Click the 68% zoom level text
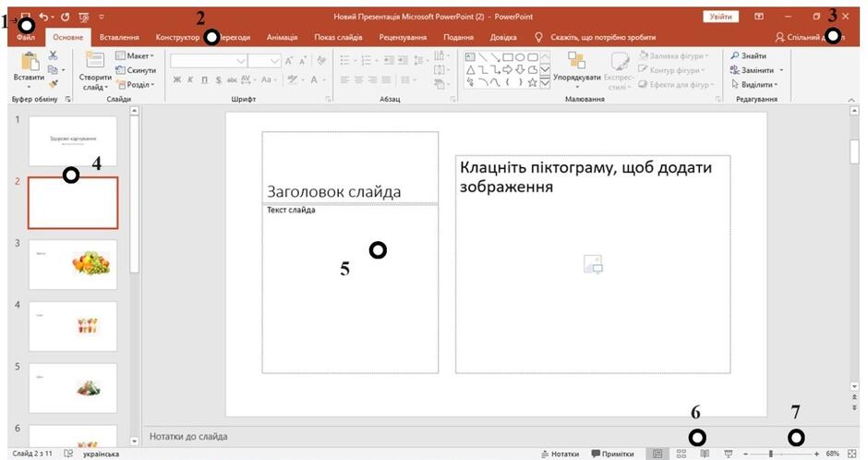 (x=833, y=454)
